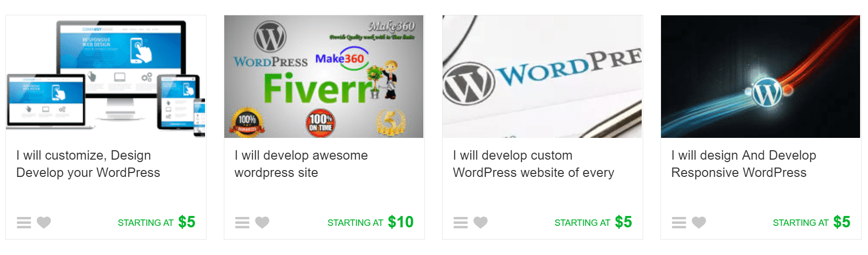This screenshot has width=868, height=255.
Task: Open the Make360 Fiverr WordPress thumbnail
Action: 324,77
